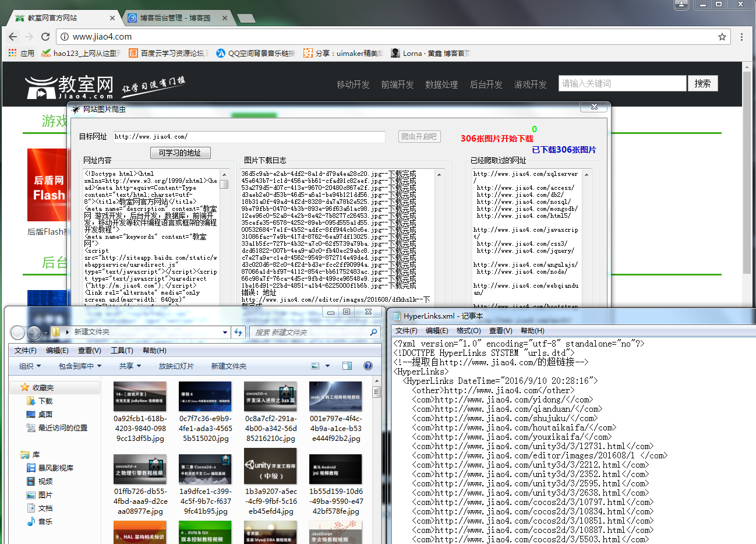Viewport: 756px width, 544px height.
Task: Select 暴风影视库 in navigation pane
Action: 50,468
